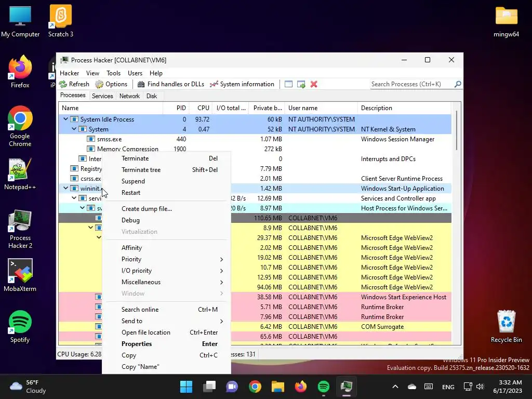532x399 pixels.
Task: Expand the Miscellaneous submenu
Action: pos(166,282)
